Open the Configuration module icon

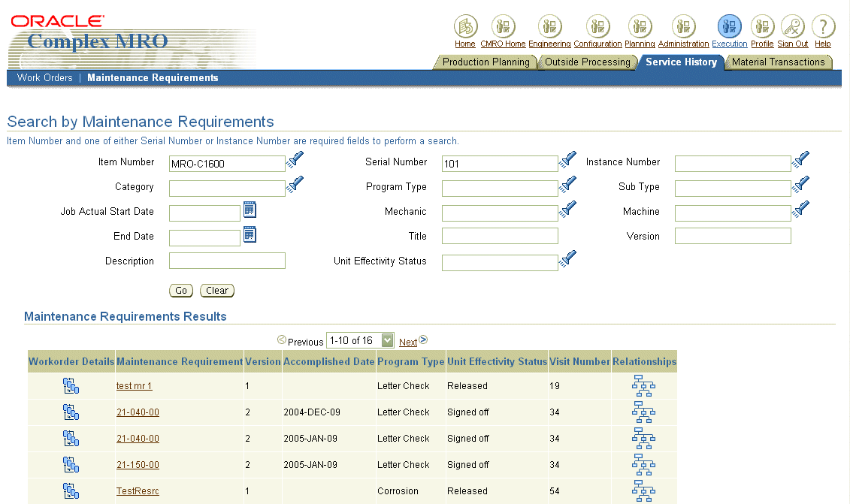pos(598,26)
